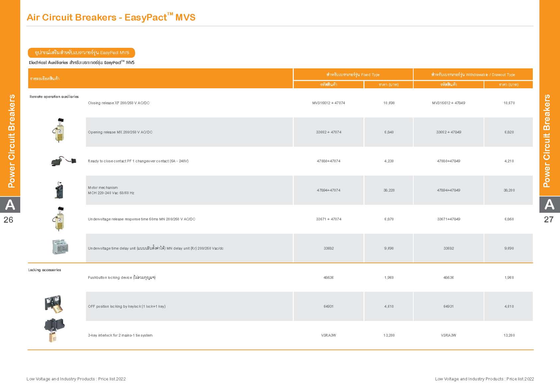Click Undervoltage release response time 50ms MN row

pyautogui.click(x=142, y=219)
